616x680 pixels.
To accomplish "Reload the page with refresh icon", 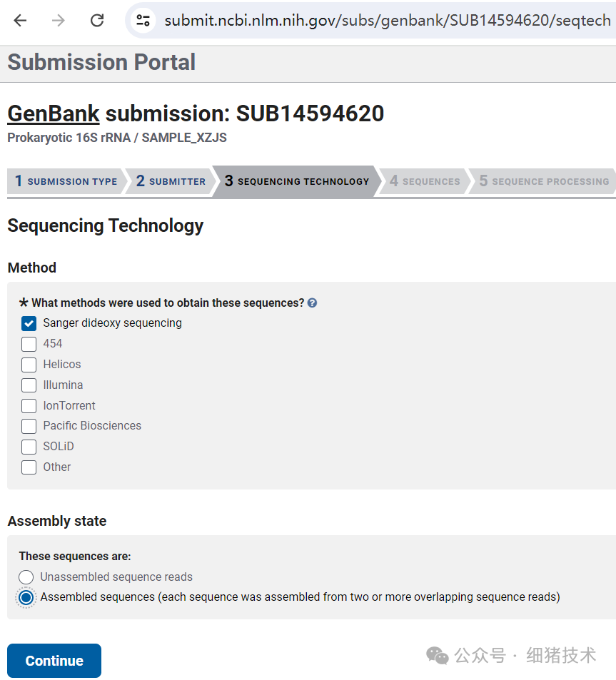I will pyautogui.click(x=97, y=21).
